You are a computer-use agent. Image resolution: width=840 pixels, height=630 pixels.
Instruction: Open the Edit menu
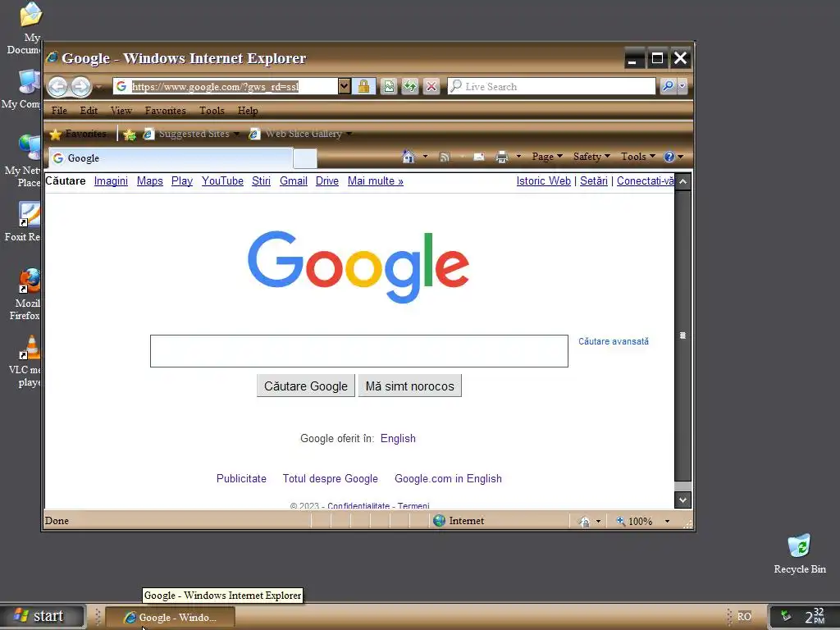pos(89,111)
